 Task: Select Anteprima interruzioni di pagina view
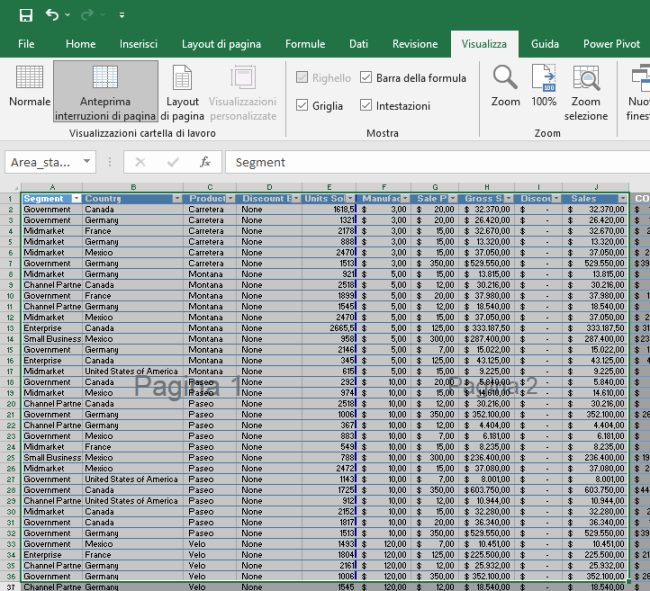(105, 91)
